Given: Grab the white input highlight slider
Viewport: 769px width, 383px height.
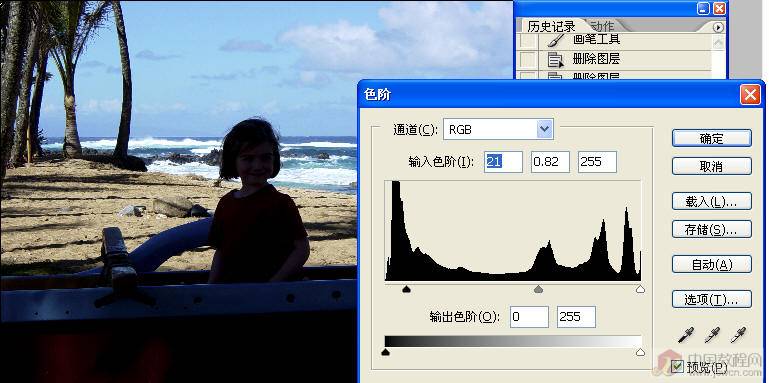Looking at the screenshot, I should [x=640, y=290].
